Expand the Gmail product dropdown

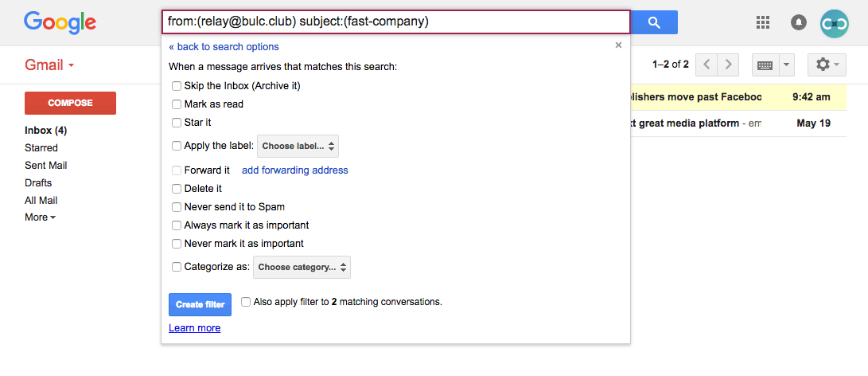tap(49, 65)
